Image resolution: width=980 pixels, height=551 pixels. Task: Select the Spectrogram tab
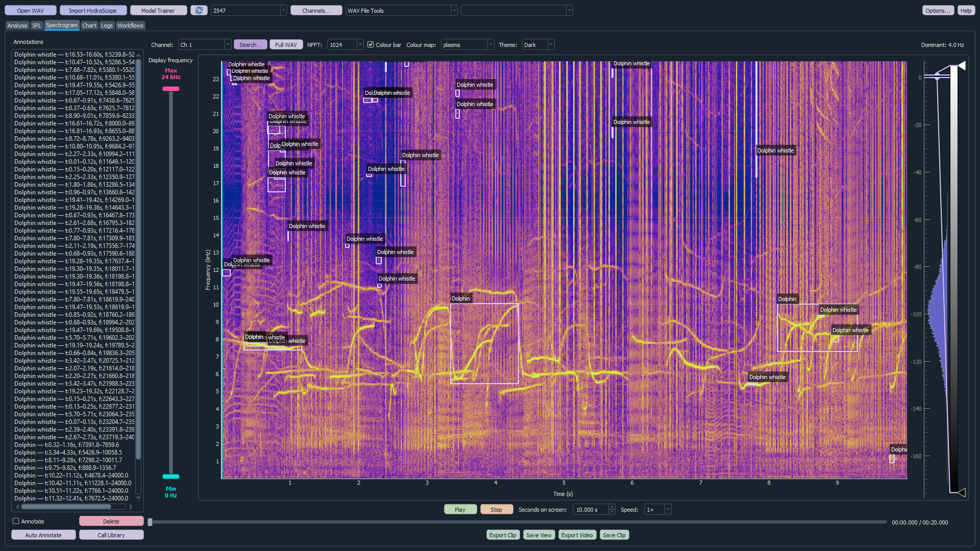point(61,25)
